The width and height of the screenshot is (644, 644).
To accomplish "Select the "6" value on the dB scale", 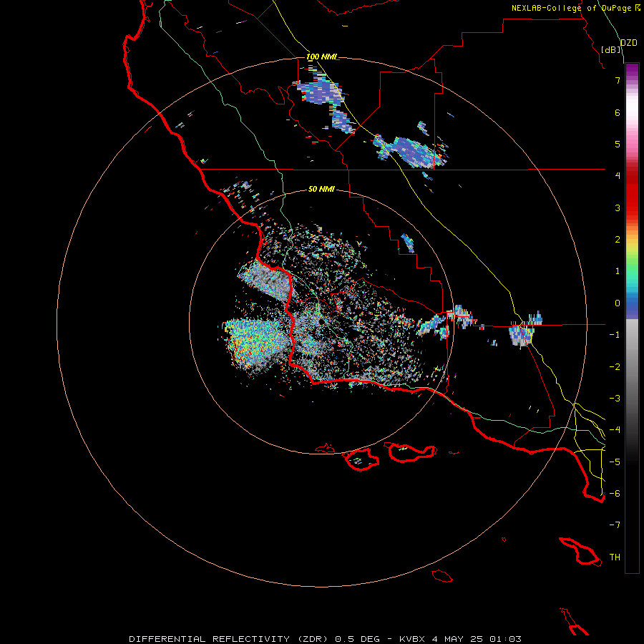I will tap(618, 112).
